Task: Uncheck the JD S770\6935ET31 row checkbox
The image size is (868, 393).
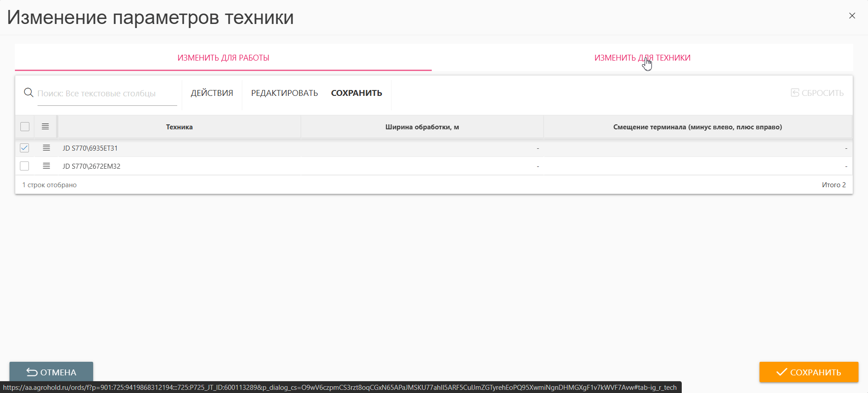Action: click(x=25, y=148)
